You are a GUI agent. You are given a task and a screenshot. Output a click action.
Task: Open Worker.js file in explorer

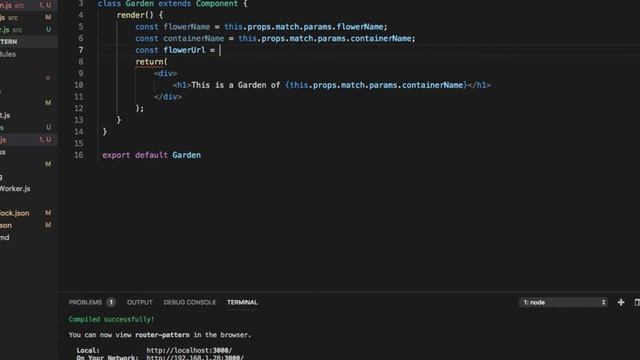pos(15,189)
